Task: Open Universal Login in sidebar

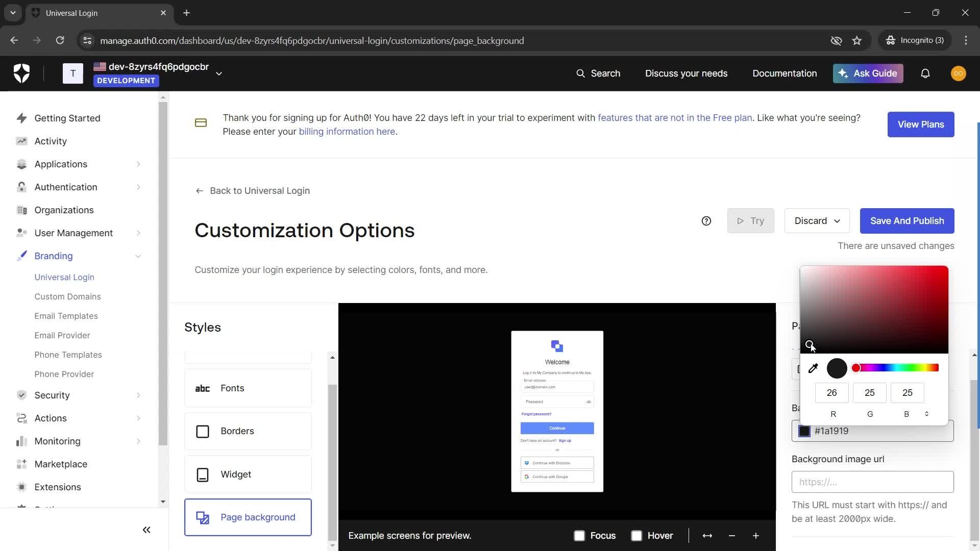Action: (64, 277)
